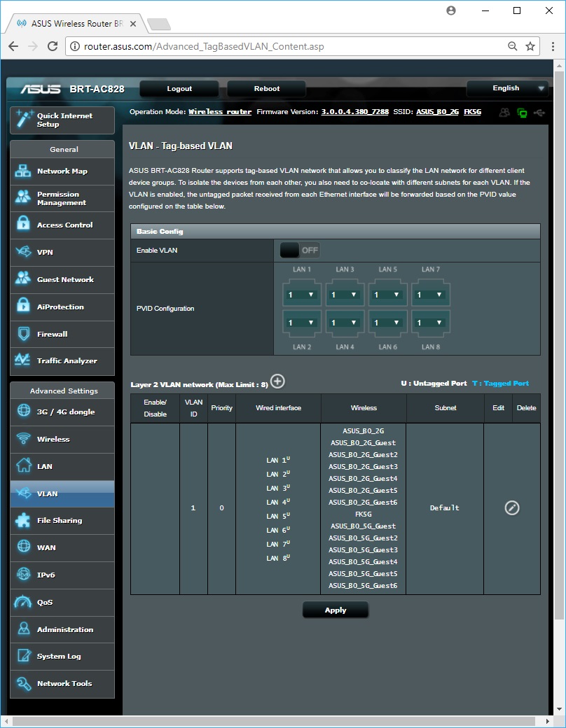Select the LAN 4 PVID dropdown
566x728 pixels.
[345, 322]
